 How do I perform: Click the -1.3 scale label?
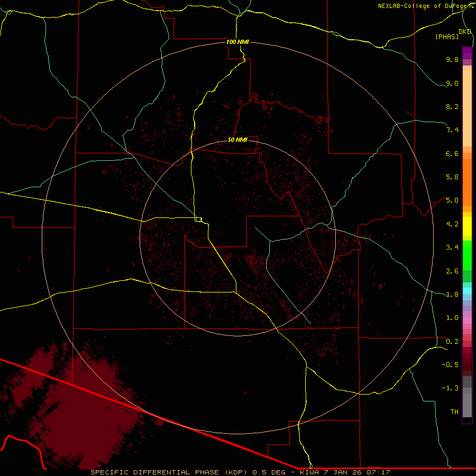click(x=450, y=388)
